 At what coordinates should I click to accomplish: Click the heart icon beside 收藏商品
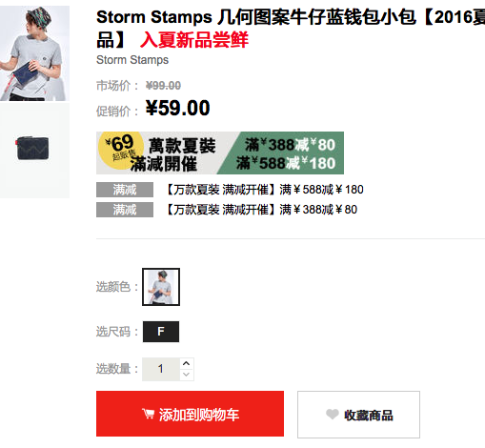click(x=333, y=414)
